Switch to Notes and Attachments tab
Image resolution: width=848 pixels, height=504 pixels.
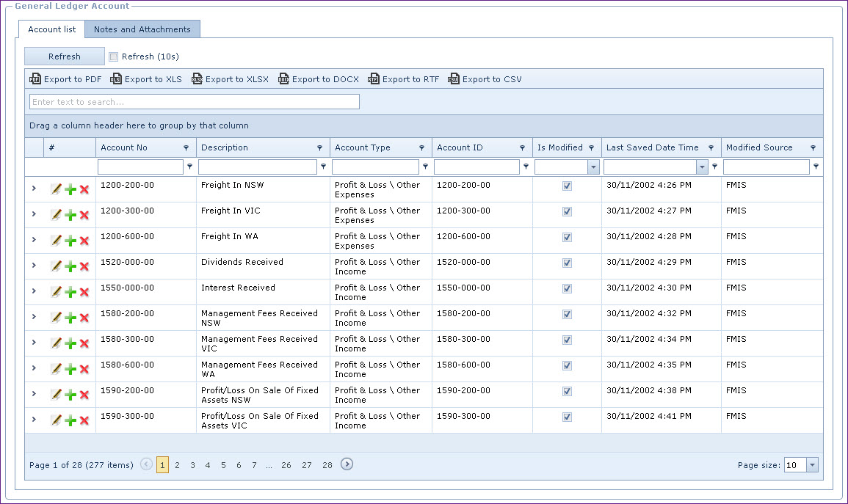[142, 29]
